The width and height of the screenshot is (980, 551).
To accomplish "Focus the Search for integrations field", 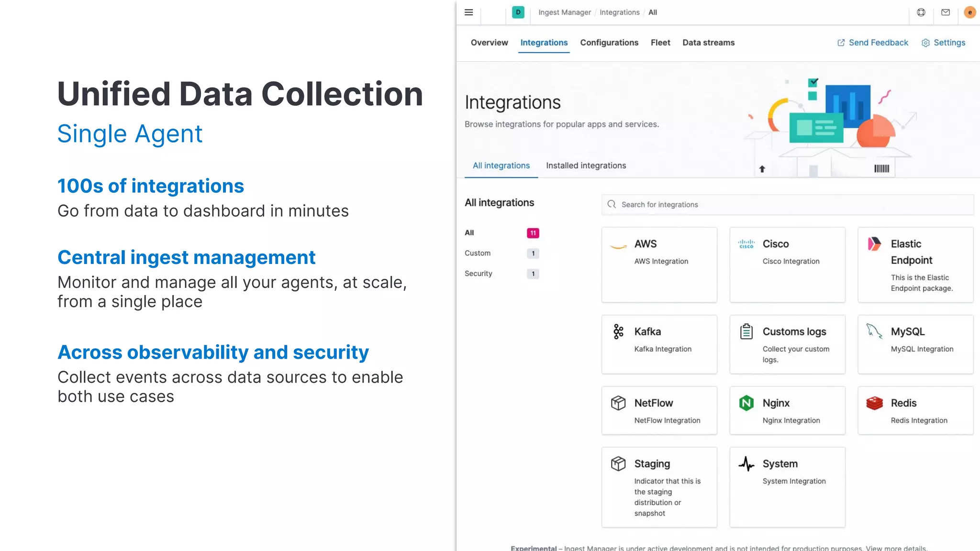I will pyautogui.click(x=787, y=204).
